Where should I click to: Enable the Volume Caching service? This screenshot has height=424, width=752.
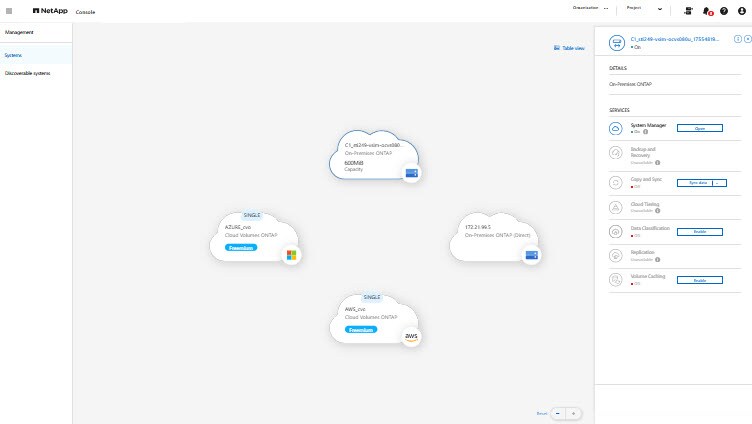point(700,281)
